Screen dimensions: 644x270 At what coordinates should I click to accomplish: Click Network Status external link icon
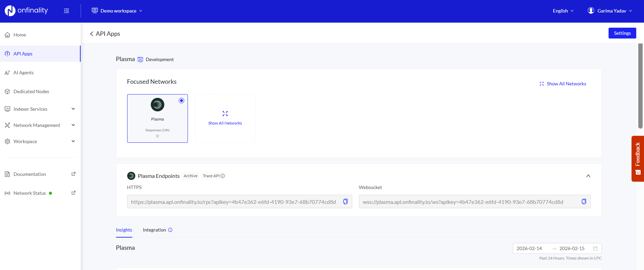tap(74, 193)
